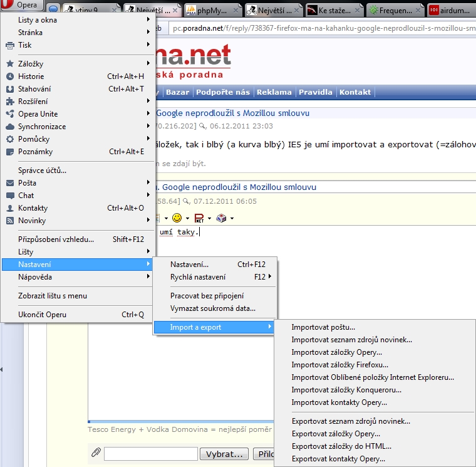
Task: Click the feed icon beside Novinky
Action: pyautogui.click(x=10, y=221)
